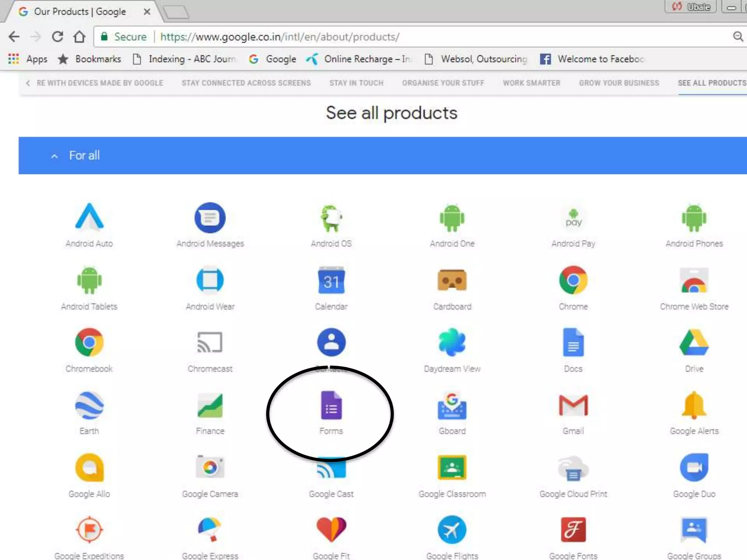Click the browser reload button

click(58, 36)
